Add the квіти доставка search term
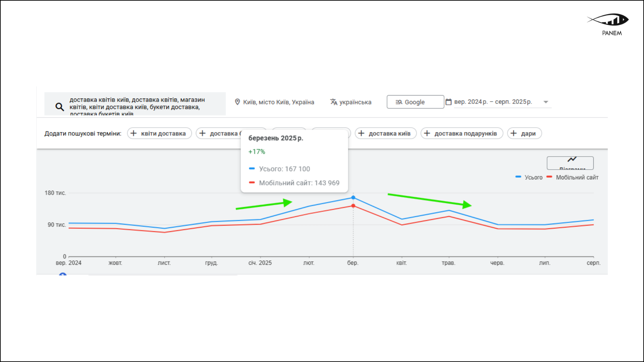644x362 pixels. (x=159, y=133)
